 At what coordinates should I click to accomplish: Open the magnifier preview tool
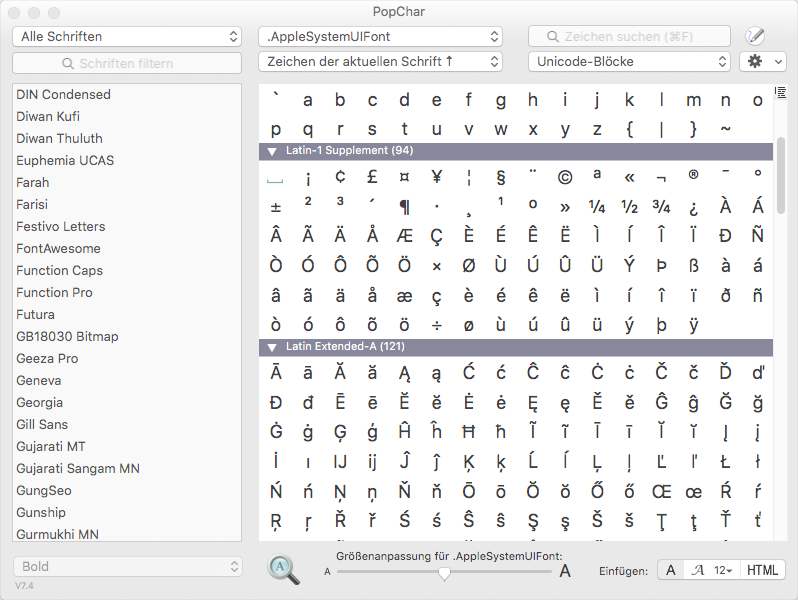pyautogui.click(x=283, y=569)
